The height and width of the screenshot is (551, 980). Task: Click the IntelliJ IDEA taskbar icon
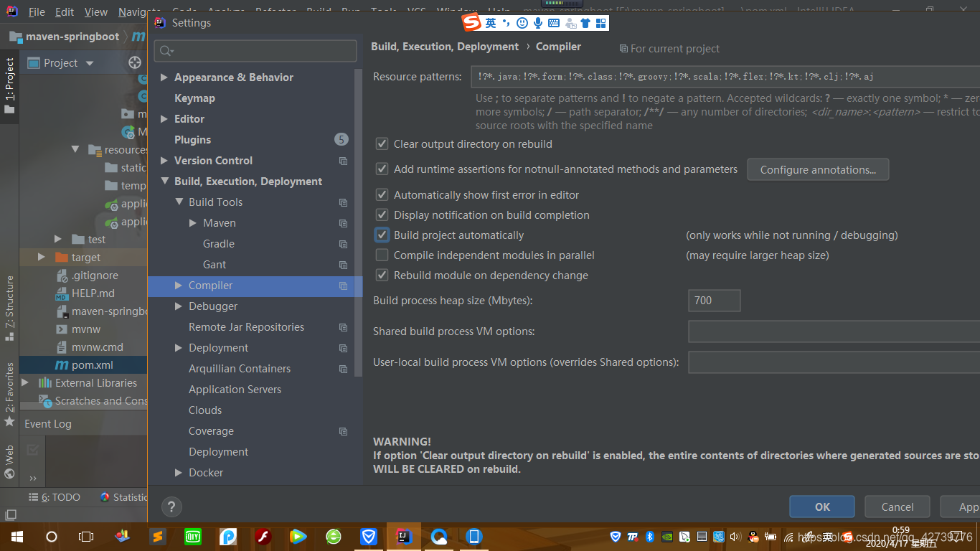[x=404, y=536]
